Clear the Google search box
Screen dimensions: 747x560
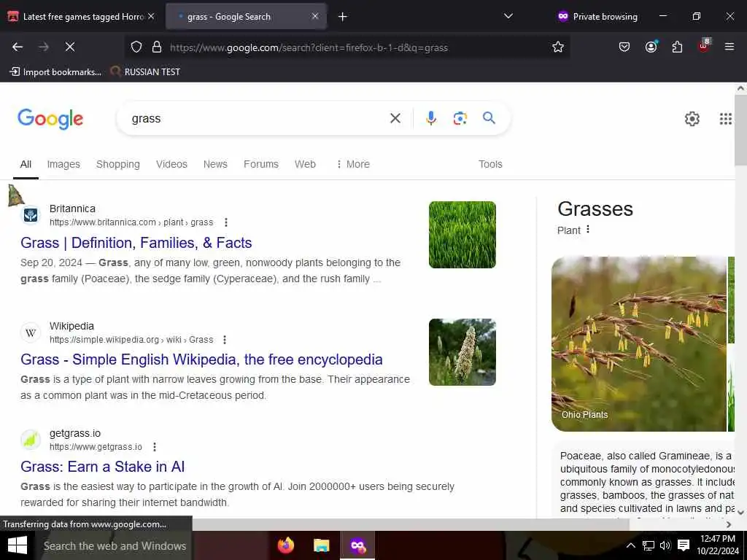pyautogui.click(x=395, y=118)
